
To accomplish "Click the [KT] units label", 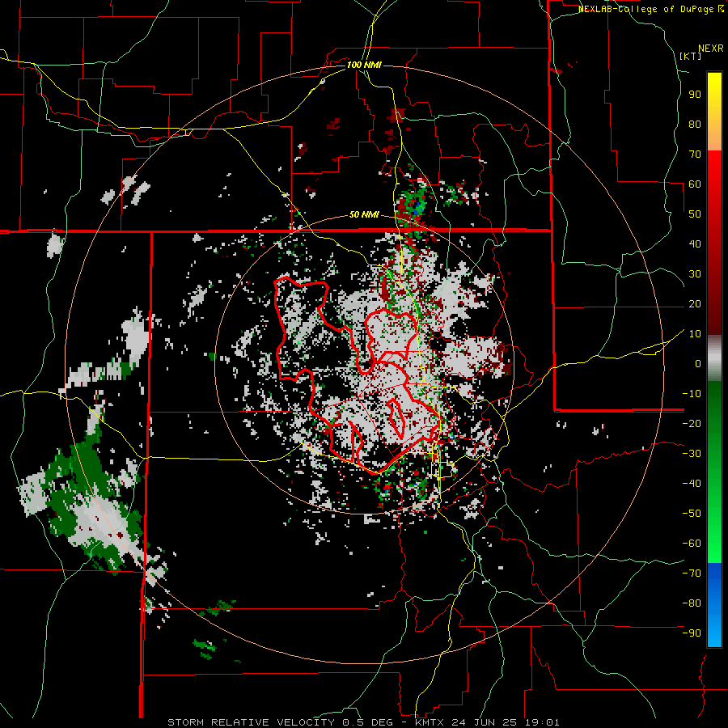I will pos(691,56).
